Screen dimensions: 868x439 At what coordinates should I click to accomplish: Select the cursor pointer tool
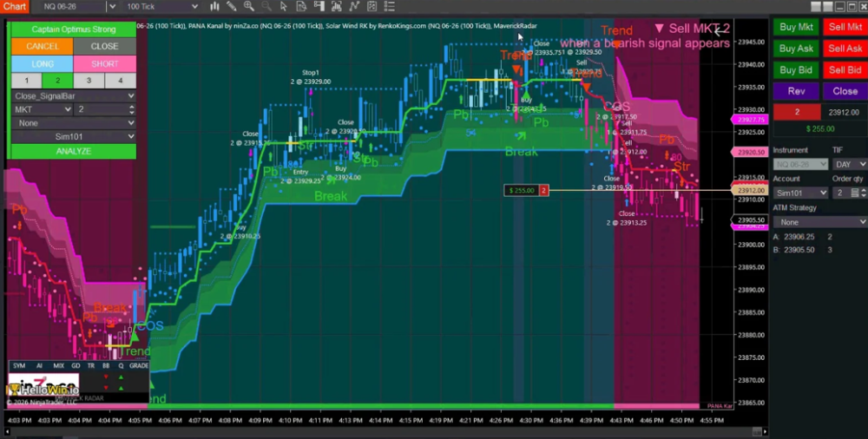[284, 7]
